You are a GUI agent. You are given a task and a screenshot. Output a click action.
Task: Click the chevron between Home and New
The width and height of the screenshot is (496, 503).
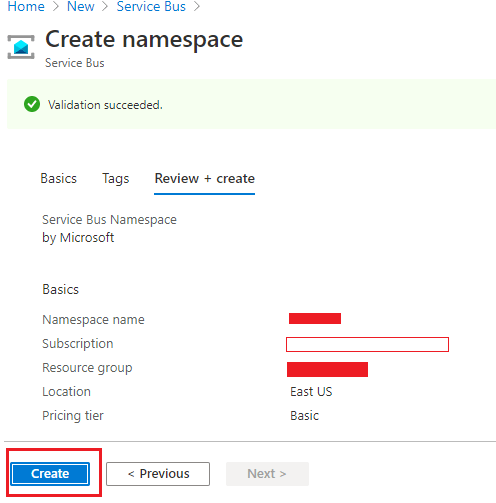56,6
